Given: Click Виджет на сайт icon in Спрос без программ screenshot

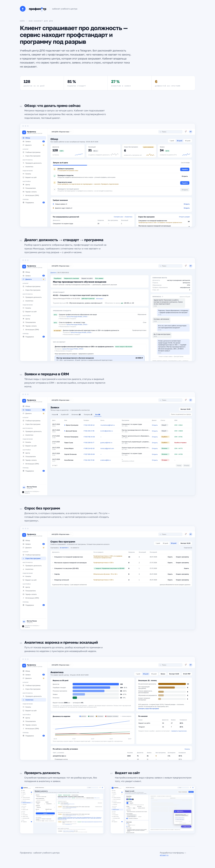Looking at the screenshot, I should pyautogui.click(x=24, y=580).
